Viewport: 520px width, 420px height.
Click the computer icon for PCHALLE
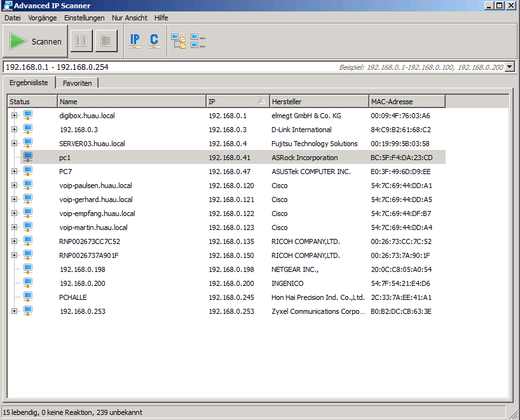[x=28, y=297]
